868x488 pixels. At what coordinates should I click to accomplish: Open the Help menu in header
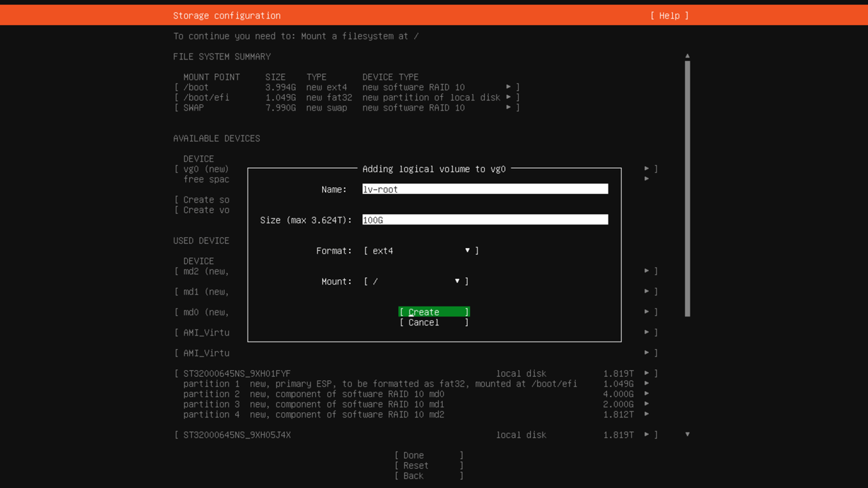pos(669,16)
